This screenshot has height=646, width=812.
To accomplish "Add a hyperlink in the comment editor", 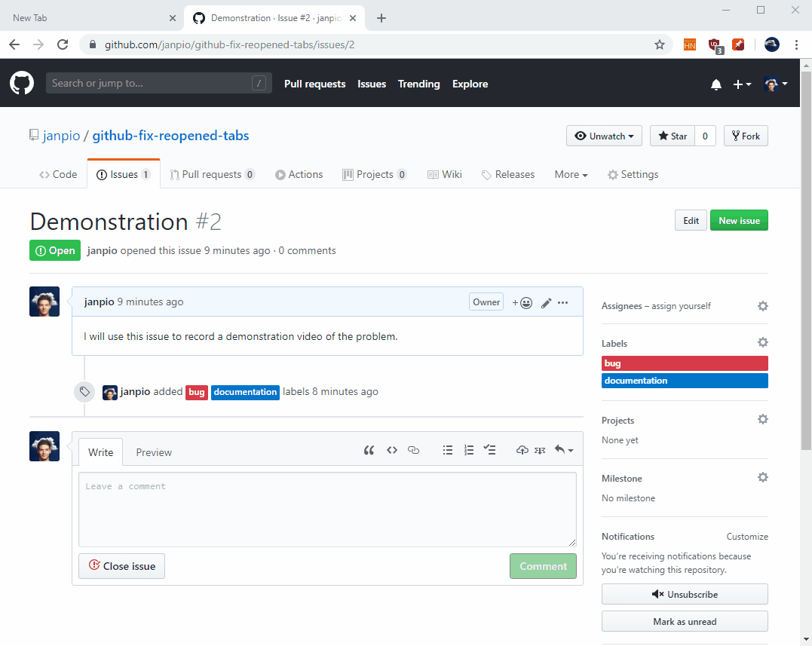I will pyautogui.click(x=413, y=449).
